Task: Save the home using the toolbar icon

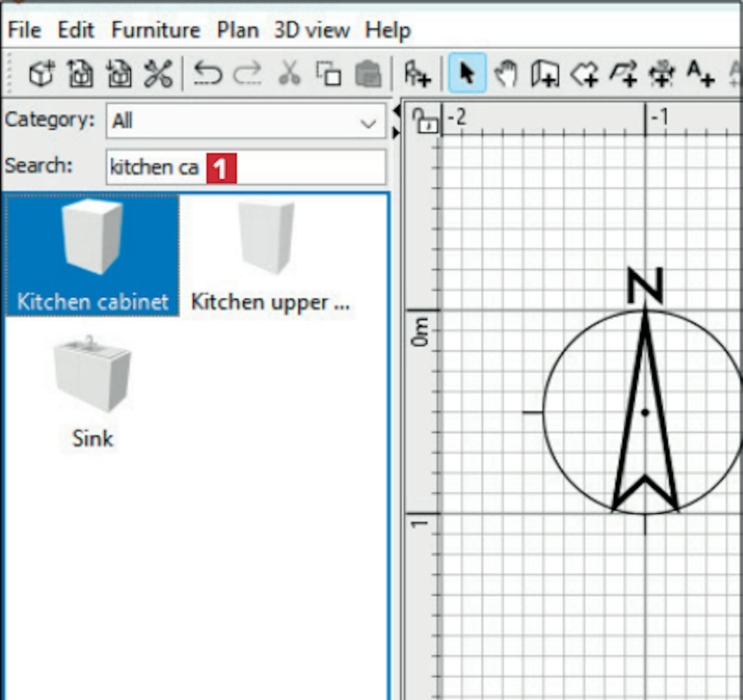Action: (119, 74)
